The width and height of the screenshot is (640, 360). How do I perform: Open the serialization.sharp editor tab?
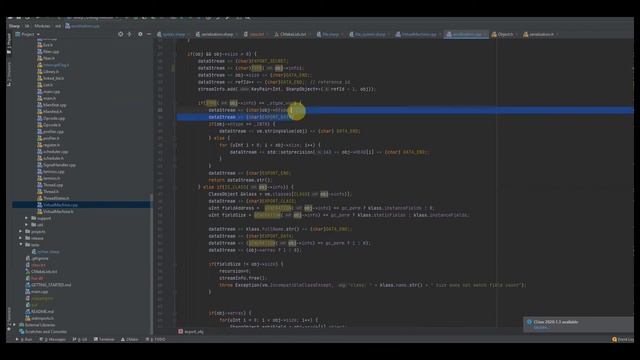216,34
